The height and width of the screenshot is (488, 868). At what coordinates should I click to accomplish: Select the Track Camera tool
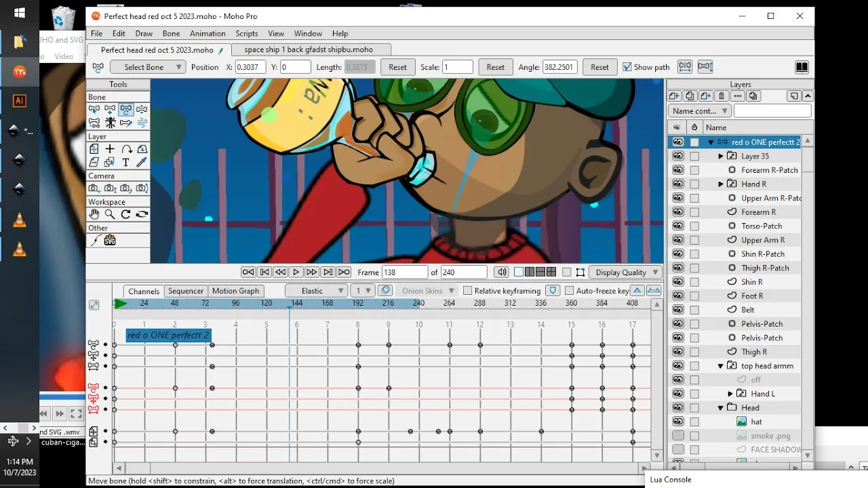[x=94, y=188]
